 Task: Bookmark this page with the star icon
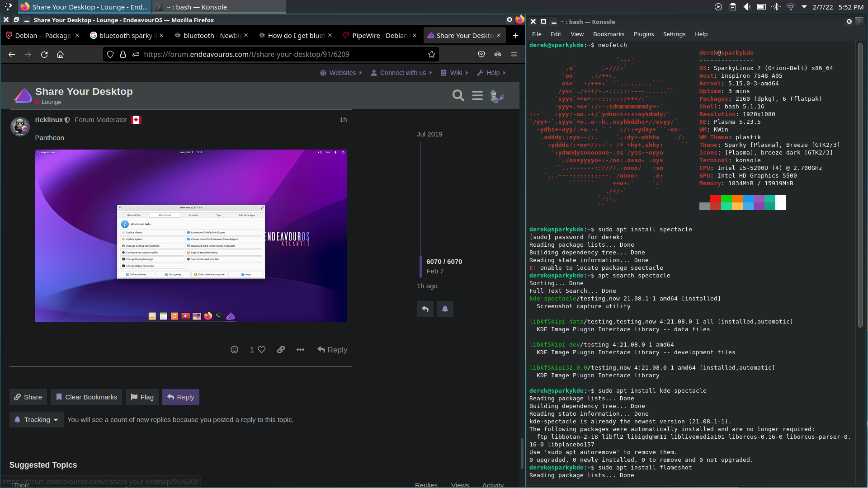pos(432,54)
